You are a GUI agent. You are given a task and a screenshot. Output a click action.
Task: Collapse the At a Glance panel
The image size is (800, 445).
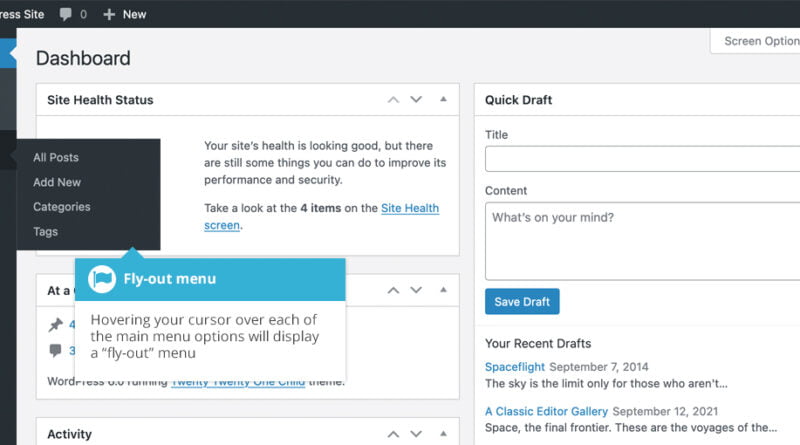click(x=442, y=291)
